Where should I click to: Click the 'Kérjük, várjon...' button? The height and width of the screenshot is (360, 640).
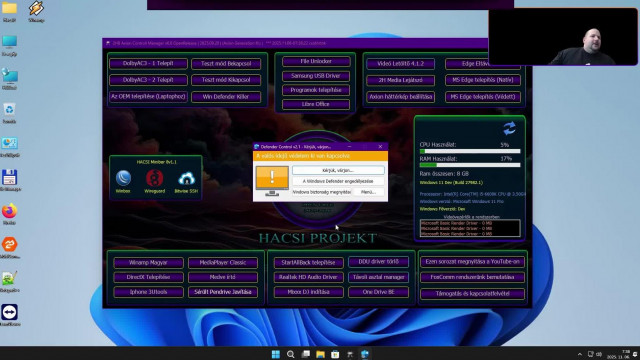338,170
